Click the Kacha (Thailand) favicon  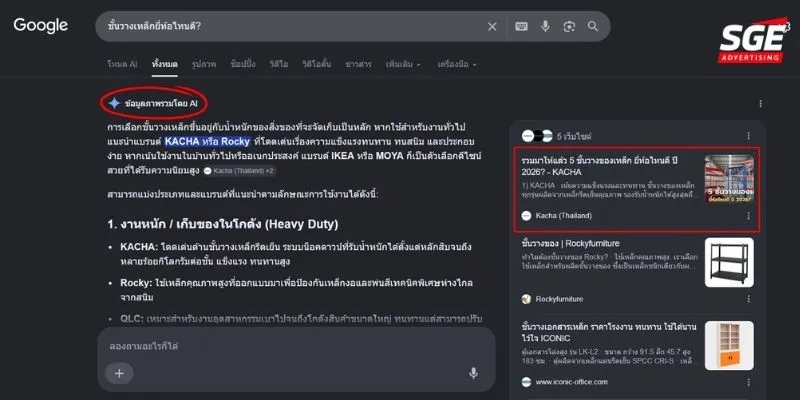(527, 216)
